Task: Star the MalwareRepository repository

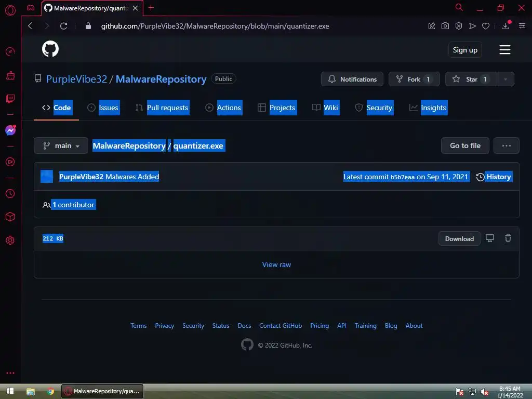Action: (x=471, y=79)
